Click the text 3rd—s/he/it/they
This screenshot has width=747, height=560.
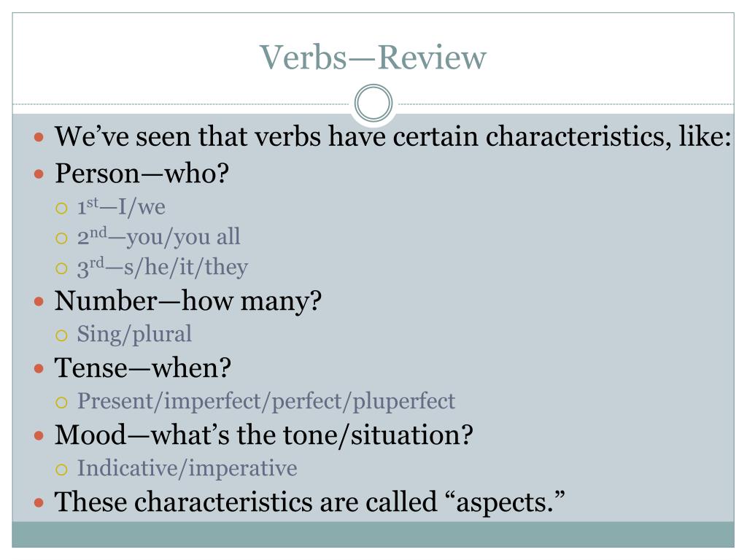pos(163,267)
